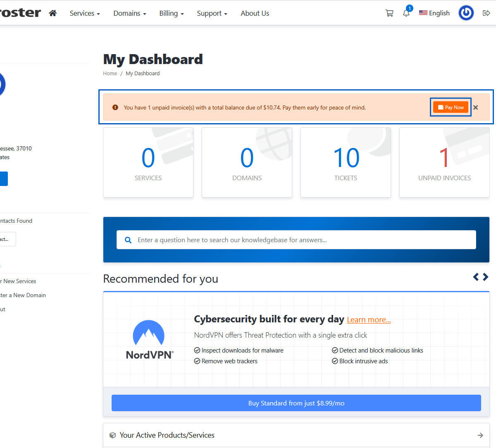Open the Unpaid Invoices tile

click(x=444, y=162)
